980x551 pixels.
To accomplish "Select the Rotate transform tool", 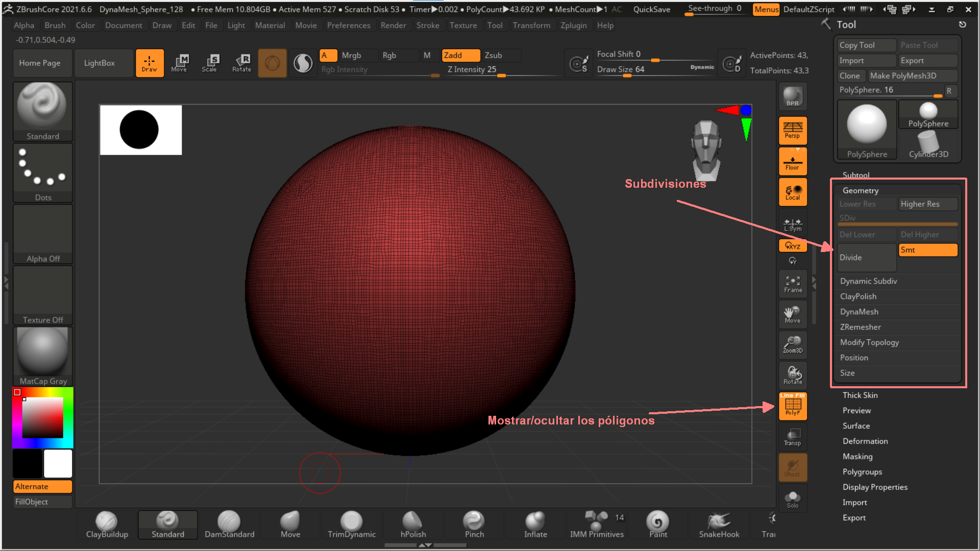I will coord(241,63).
